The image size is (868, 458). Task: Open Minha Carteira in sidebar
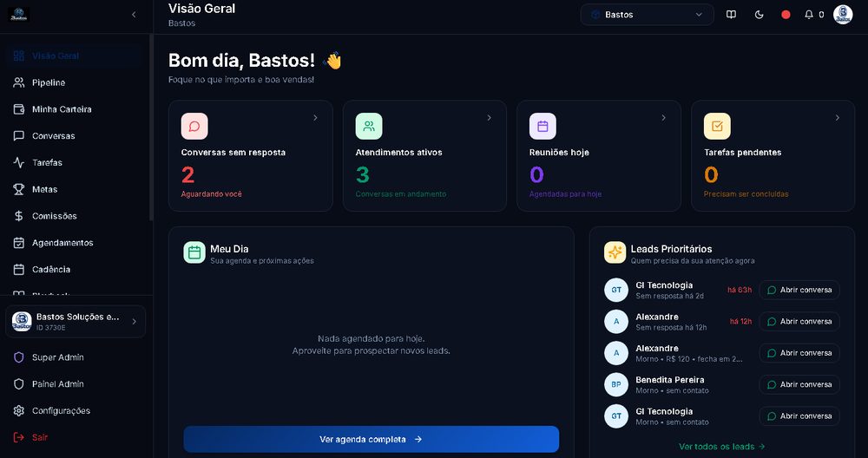pos(76,109)
